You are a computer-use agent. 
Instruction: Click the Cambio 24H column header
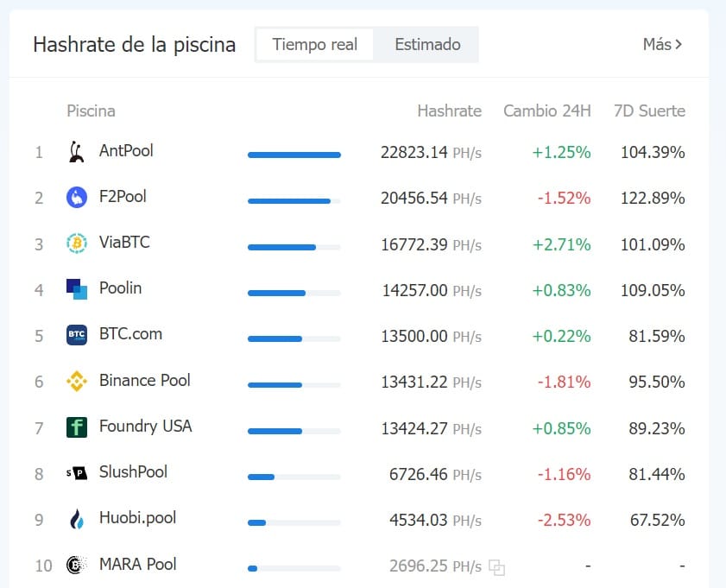(546, 111)
